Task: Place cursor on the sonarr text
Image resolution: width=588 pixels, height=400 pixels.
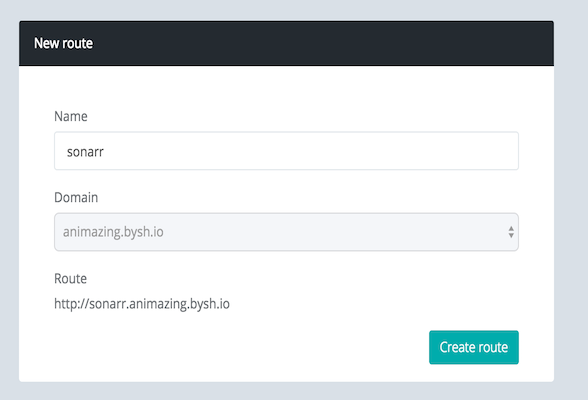Action: coord(85,152)
